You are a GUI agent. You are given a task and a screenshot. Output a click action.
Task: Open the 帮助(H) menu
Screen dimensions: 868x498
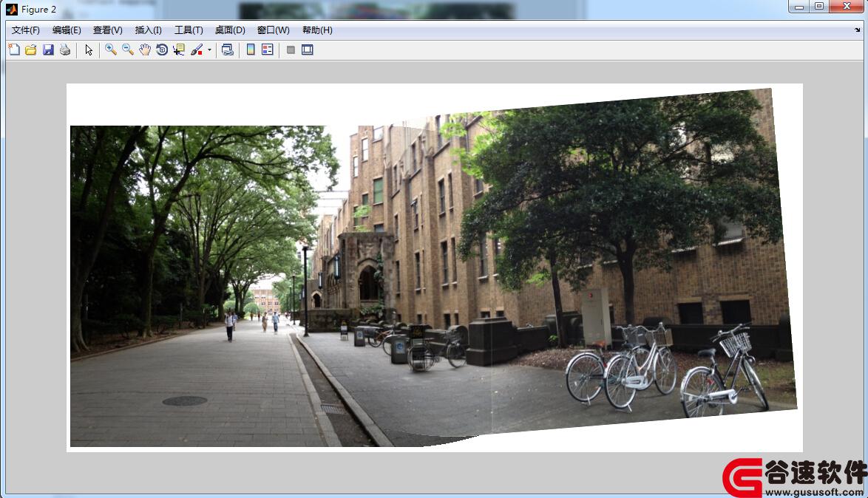tap(317, 30)
